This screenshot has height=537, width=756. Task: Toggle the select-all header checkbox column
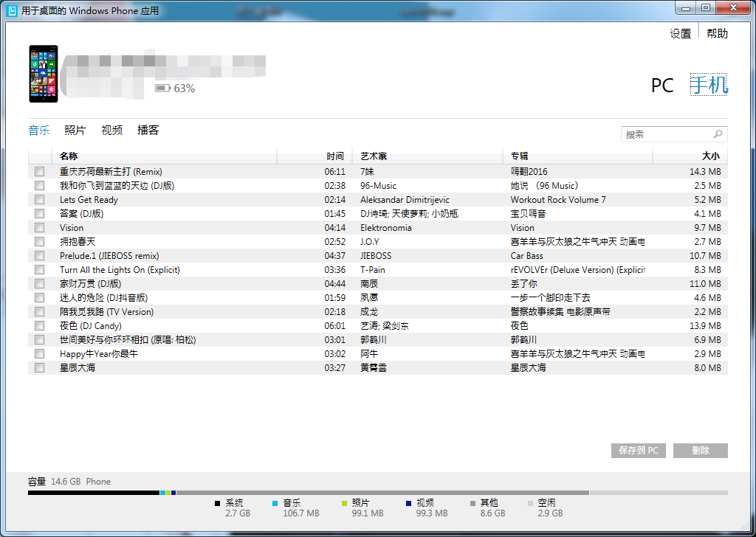[39, 156]
